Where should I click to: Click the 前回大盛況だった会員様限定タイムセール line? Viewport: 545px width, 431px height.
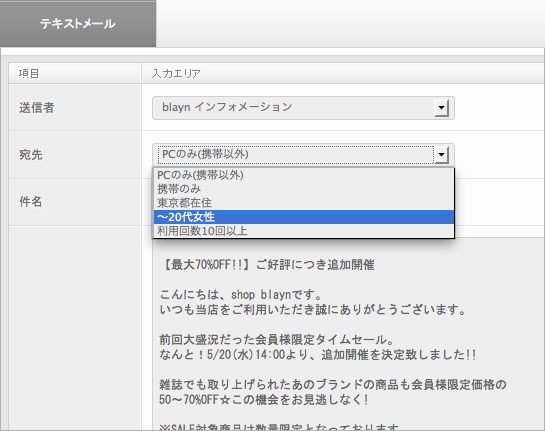pyautogui.click(x=277, y=340)
